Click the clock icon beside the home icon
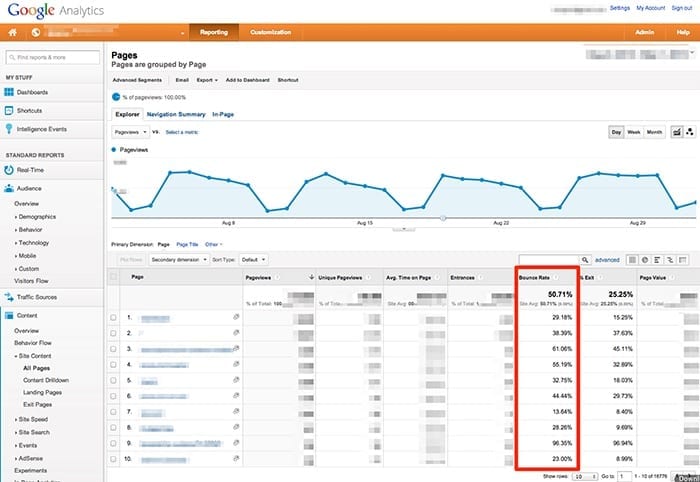Viewport: 700px width, 482px height. point(36,33)
